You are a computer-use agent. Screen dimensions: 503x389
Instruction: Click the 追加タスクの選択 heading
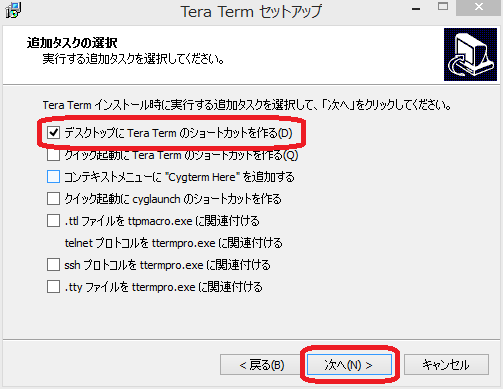72,43
